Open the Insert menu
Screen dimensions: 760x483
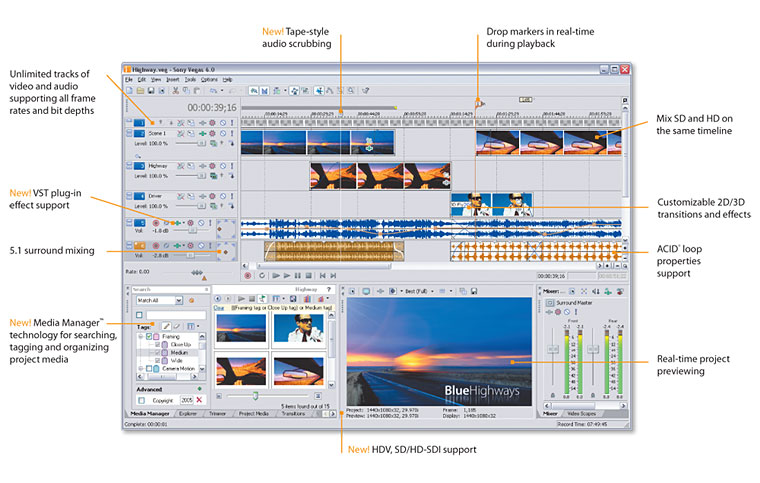pos(173,79)
